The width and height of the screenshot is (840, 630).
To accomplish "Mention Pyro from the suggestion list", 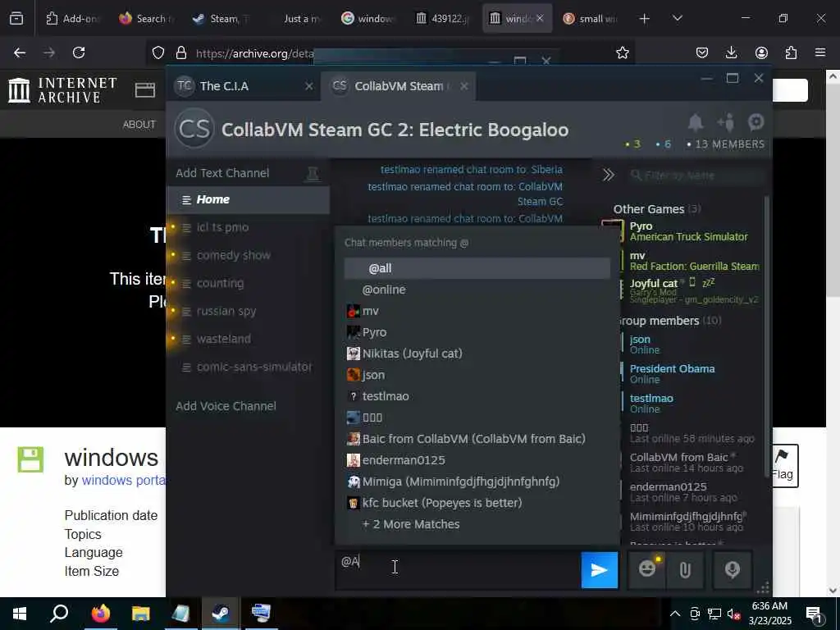I will point(477,332).
